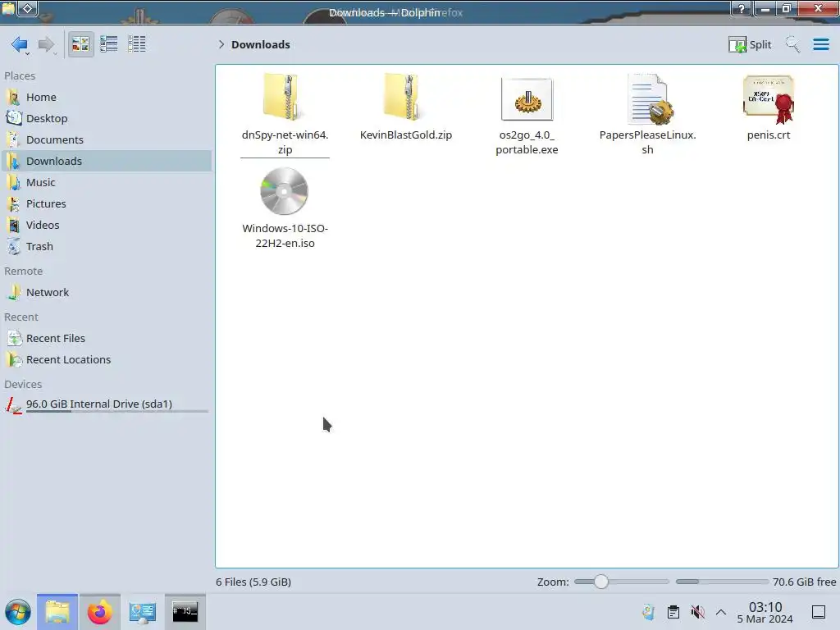Open Recent Locations

tap(106, 360)
